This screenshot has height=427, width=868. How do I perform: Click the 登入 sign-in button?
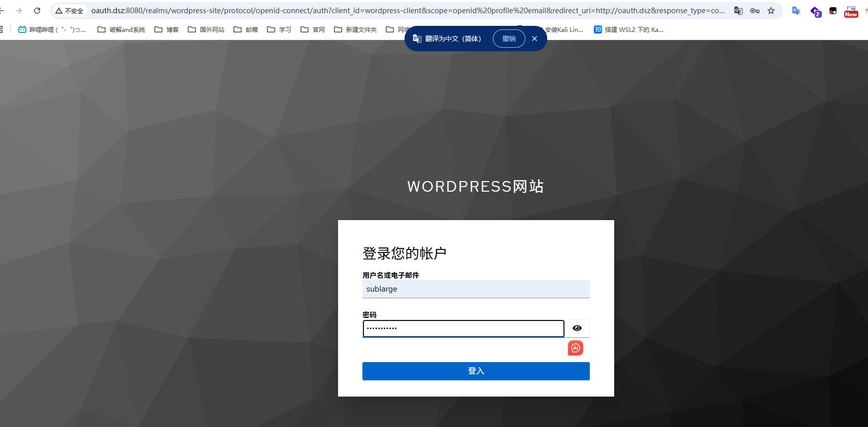476,371
